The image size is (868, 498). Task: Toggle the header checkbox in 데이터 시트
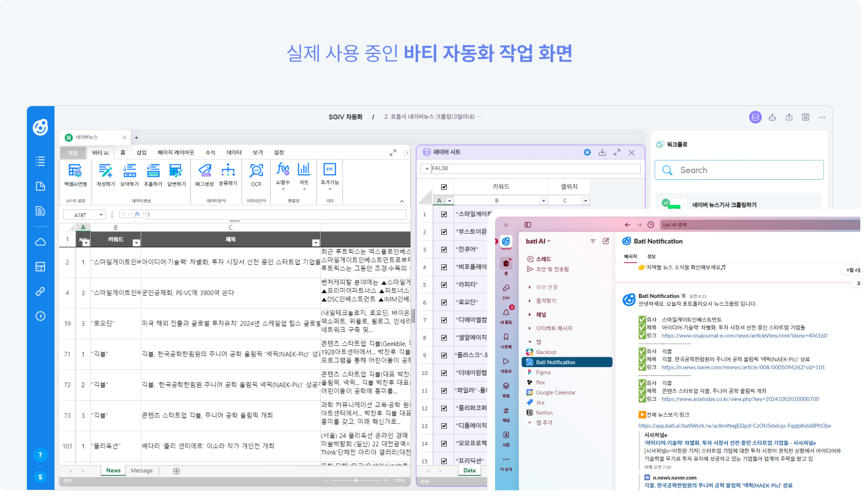tap(444, 187)
